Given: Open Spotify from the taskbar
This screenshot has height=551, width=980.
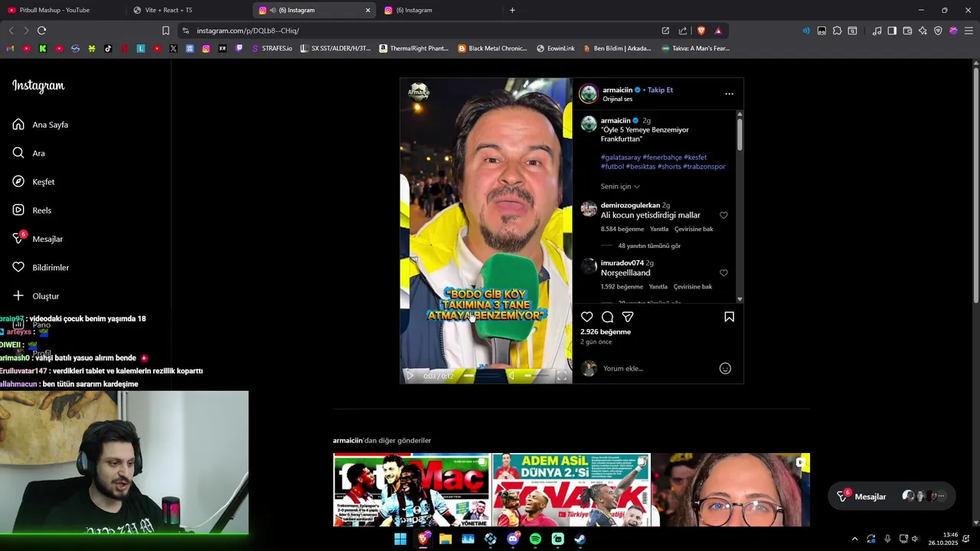Looking at the screenshot, I should click(535, 539).
